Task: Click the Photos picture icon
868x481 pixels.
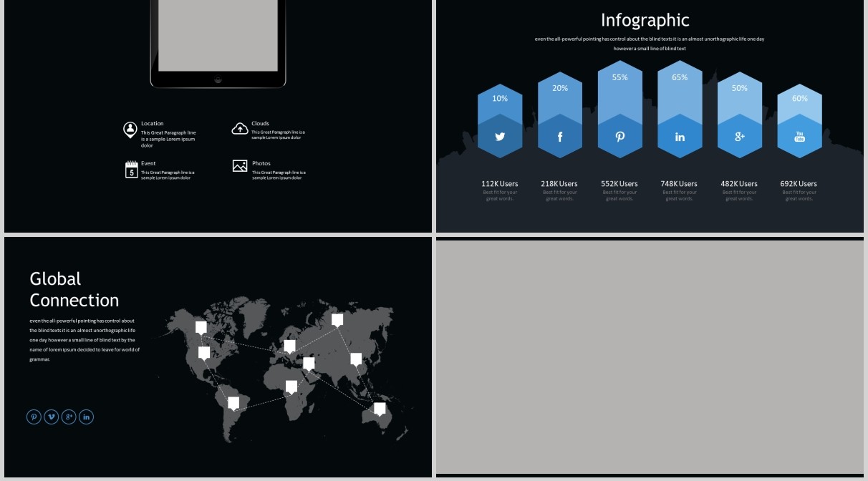Action: tap(240, 166)
